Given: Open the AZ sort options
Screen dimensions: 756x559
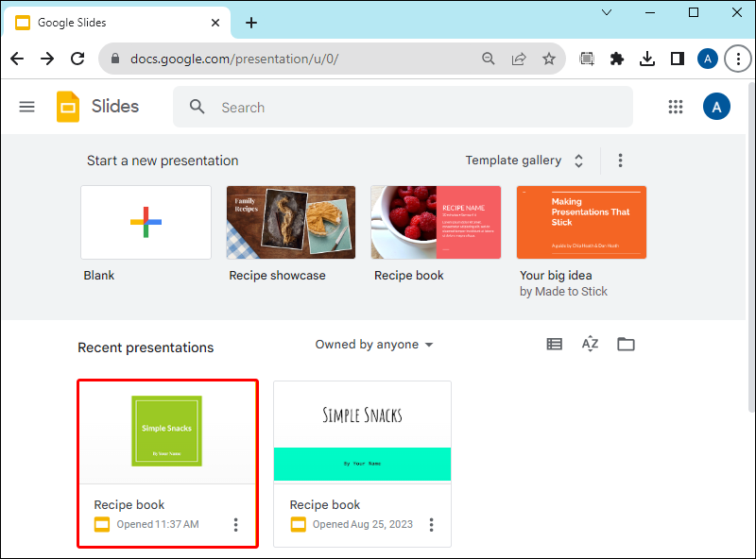Looking at the screenshot, I should click(x=590, y=344).
